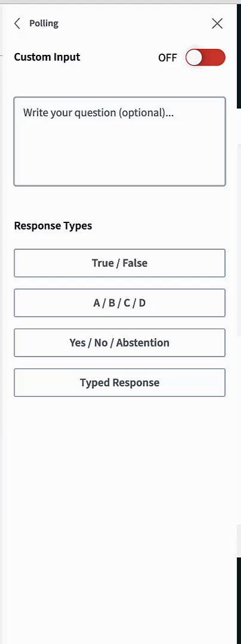
Task: Close the Polling panel with the X
Action: tap(217, 23)
